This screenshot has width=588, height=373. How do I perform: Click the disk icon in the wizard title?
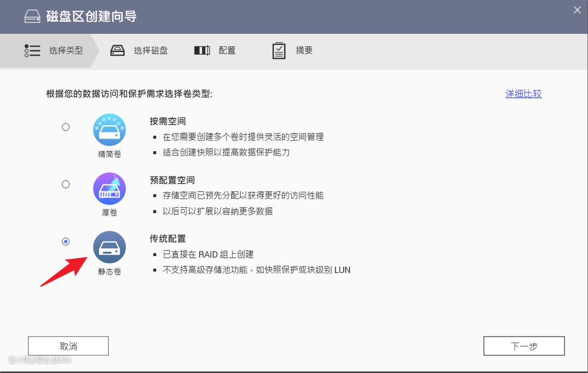pos(32,17)
